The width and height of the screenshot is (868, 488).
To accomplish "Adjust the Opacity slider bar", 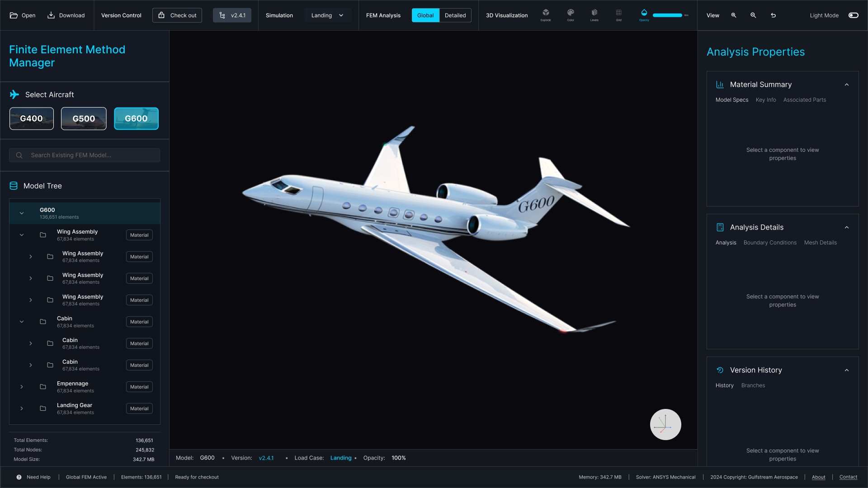I will (667, 15).
